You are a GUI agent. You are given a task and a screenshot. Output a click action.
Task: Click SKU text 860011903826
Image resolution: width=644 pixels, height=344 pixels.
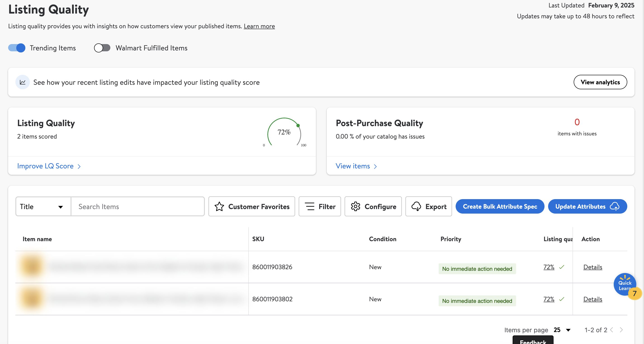(272, 267)
